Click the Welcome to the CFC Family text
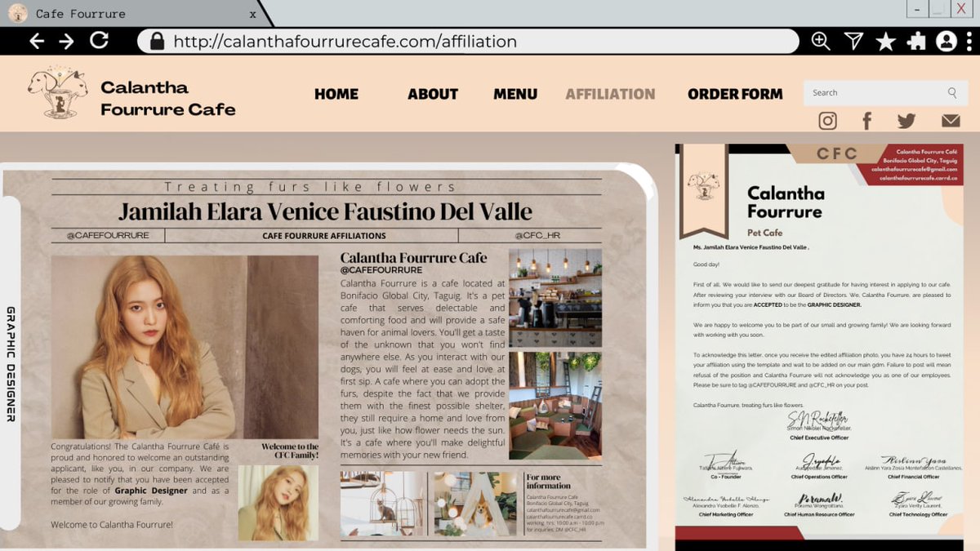980x551 pixels. pos(290,451)
